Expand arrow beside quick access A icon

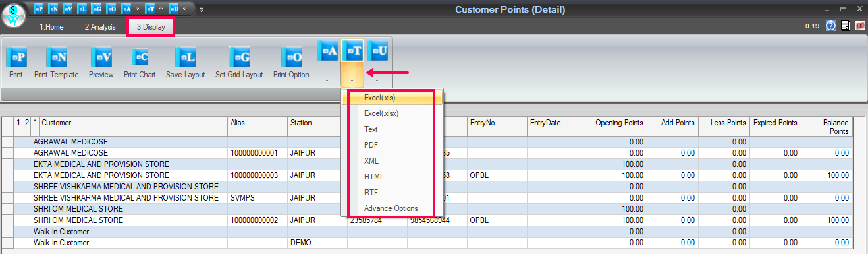[137, 9]
